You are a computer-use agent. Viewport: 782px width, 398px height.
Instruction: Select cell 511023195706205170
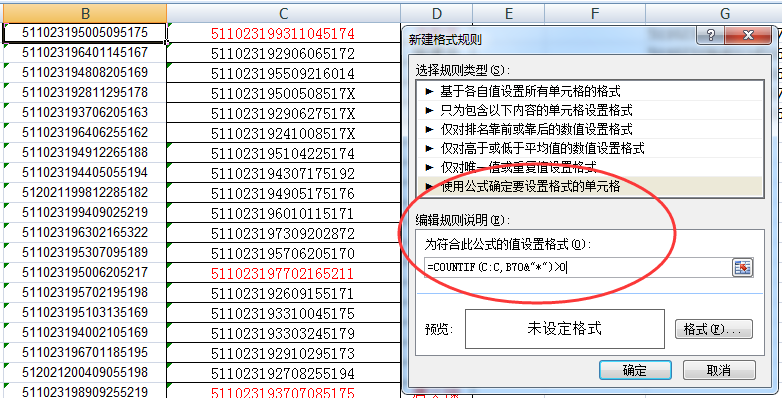coord(283,253)
